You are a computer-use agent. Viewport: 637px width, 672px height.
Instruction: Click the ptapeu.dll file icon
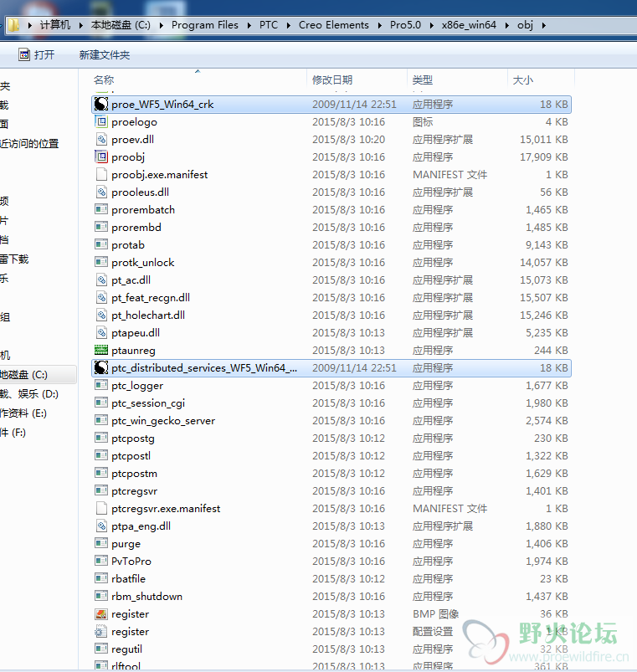coord(101,332)
